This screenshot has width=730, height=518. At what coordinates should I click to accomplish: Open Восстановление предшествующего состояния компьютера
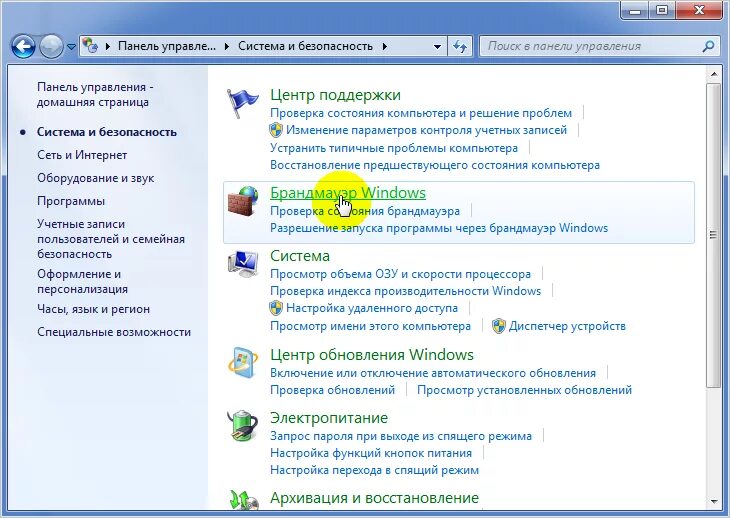coord(435,165)
